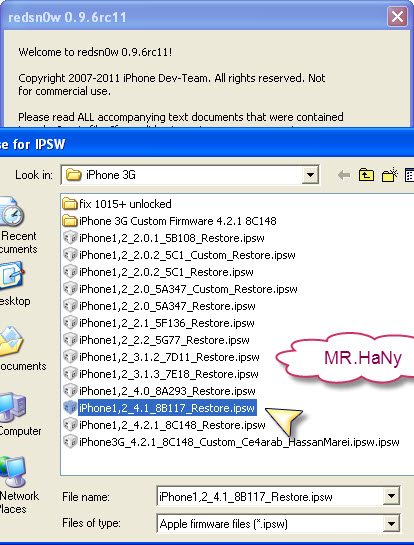
Task: Select file name iPhone1,2_2.0.2_5C1_Custom_Restore.ipsw
Action: 187,255
